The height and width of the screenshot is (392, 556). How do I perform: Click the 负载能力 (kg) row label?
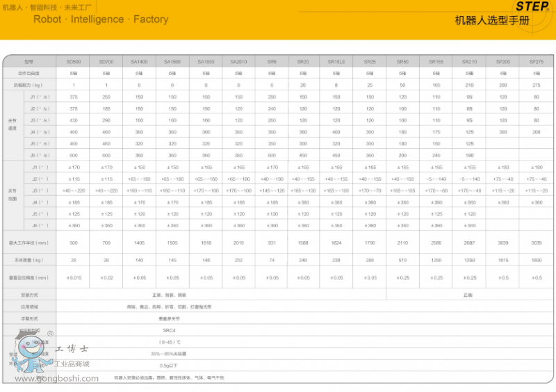coord(29,84)
